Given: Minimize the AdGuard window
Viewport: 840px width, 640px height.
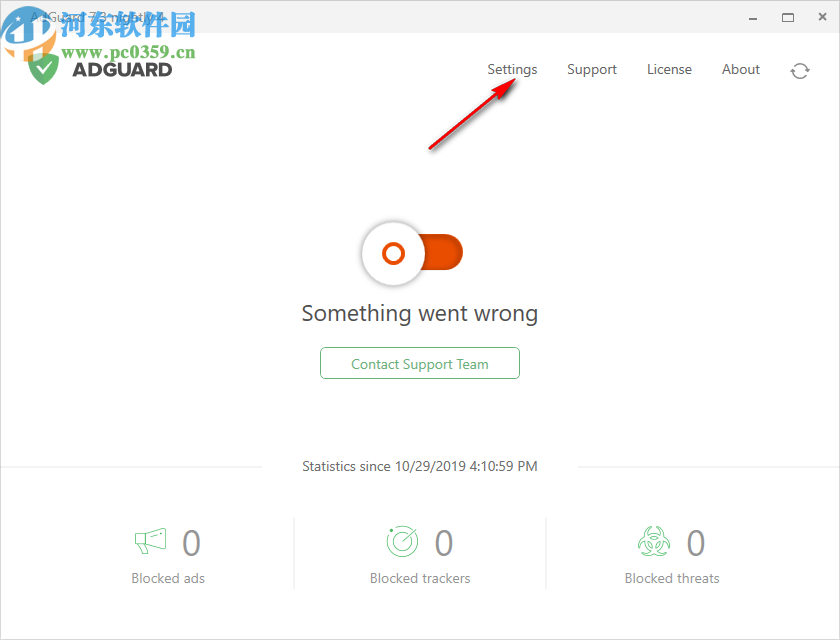Looking at the screenshot, I should pos(751,17).
